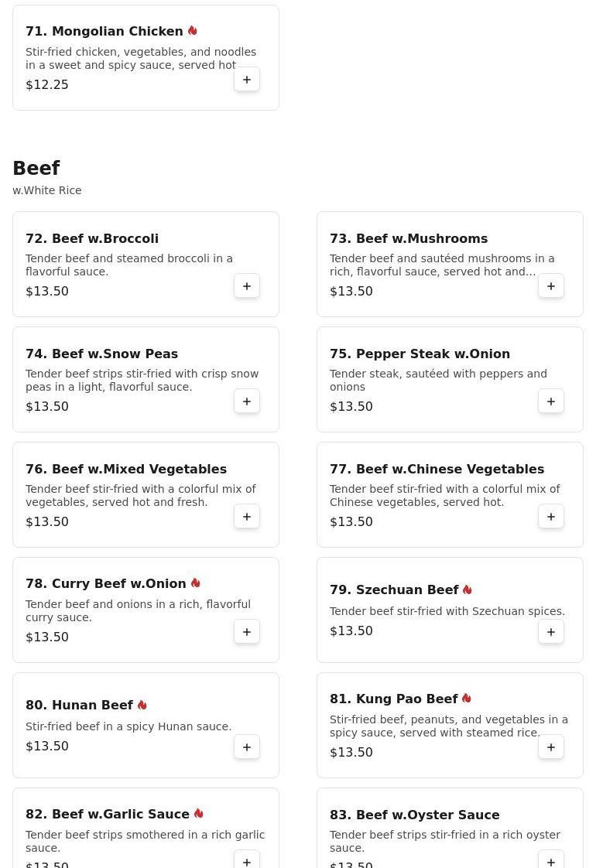Select the Beef section heading
This screenshot has height=868, width=596.
point(36,168)
